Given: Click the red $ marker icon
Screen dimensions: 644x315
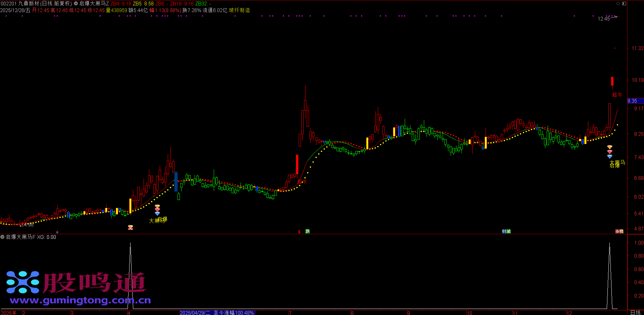Looking at the screenshot, I should [x=299, y=231].
